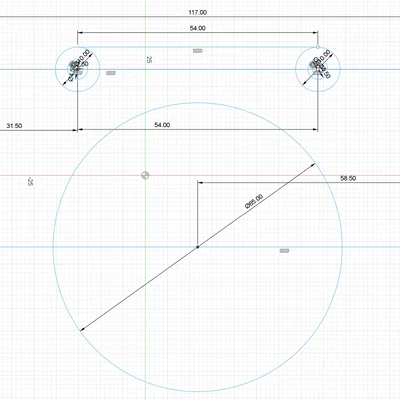This screenshot has width=400, height=400.
Task: Select the 54.00 dimension beside the 31.50 dimension
Action: coord(162,125)
